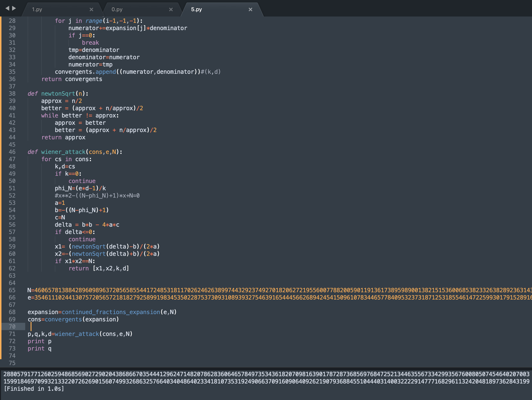
Task: Click line number 46 in gutter
Action: pyautogui.click(x=12, y=152)
